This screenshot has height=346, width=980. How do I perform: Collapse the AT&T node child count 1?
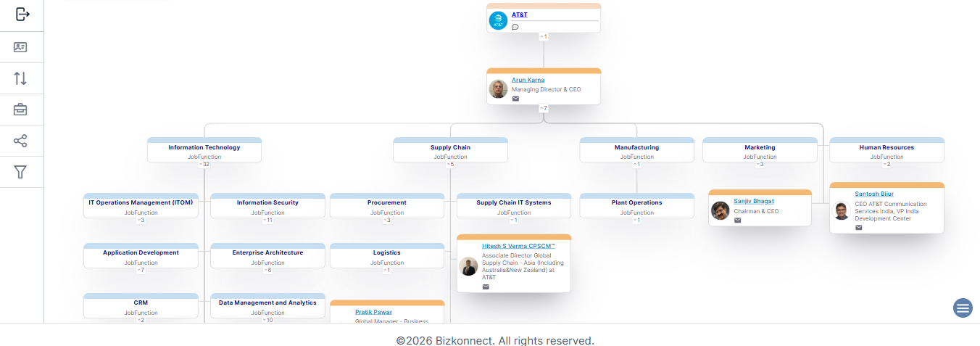tap(543, 36)
